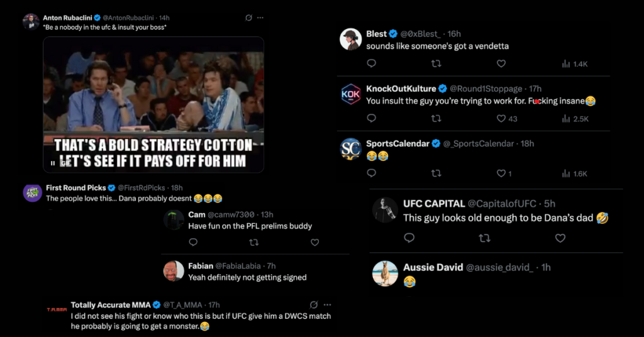Open Fabian's profile picture

[x=174, y=271]
